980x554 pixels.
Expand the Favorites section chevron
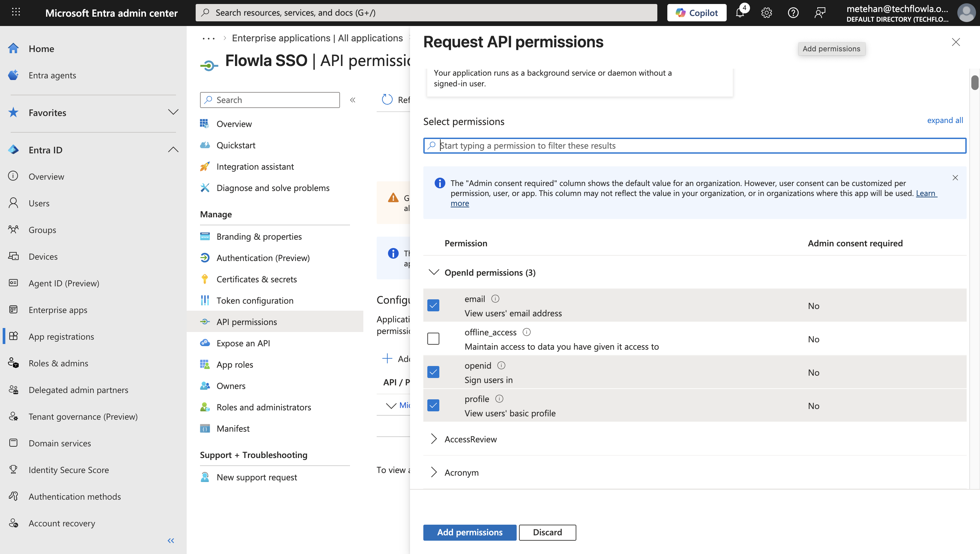pyautogui.click(x=173, y=112)
